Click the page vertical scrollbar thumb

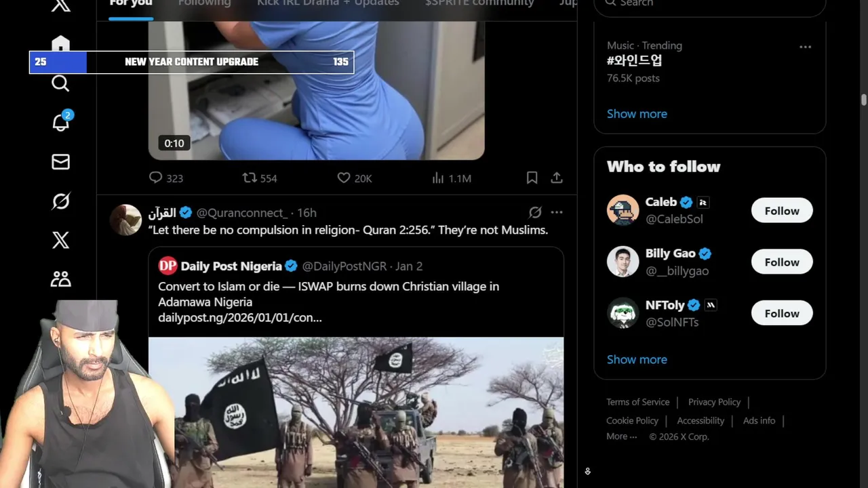click(x=864, y=100)
